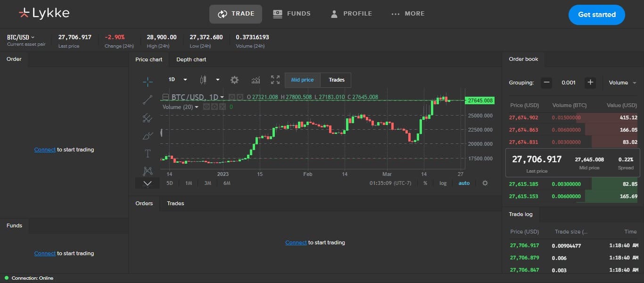Viewport: 644px width, 283px height.
Task: Click Connect to start trading link
Action: [44, 150]
